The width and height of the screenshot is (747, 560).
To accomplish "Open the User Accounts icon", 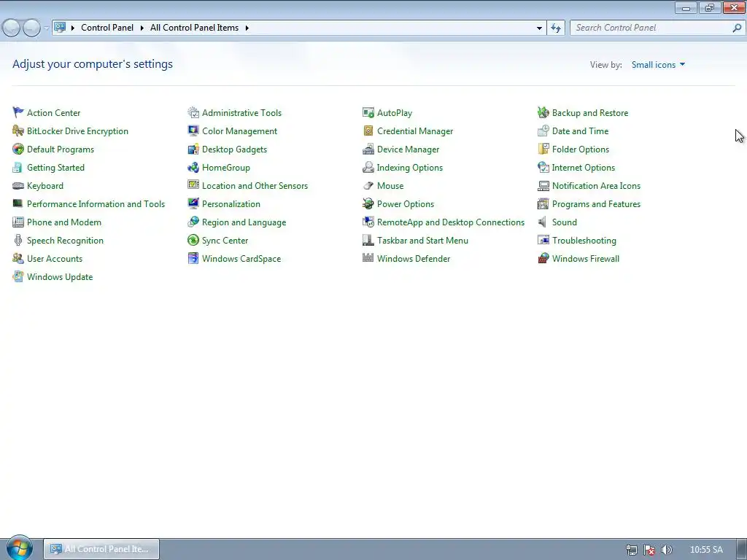I will [18, 259].
